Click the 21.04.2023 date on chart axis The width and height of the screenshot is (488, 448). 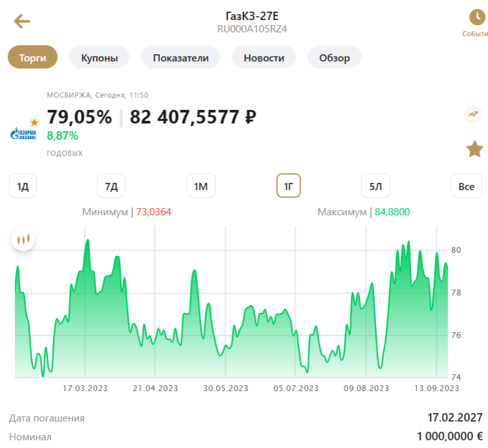coord(155,389)
